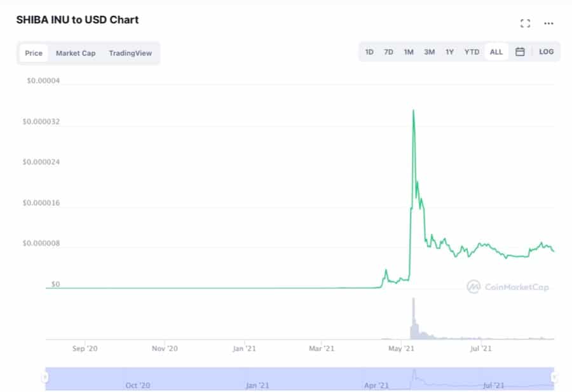Switch to the Price tab
572x392 pixels.
click(x=34, y=53)
